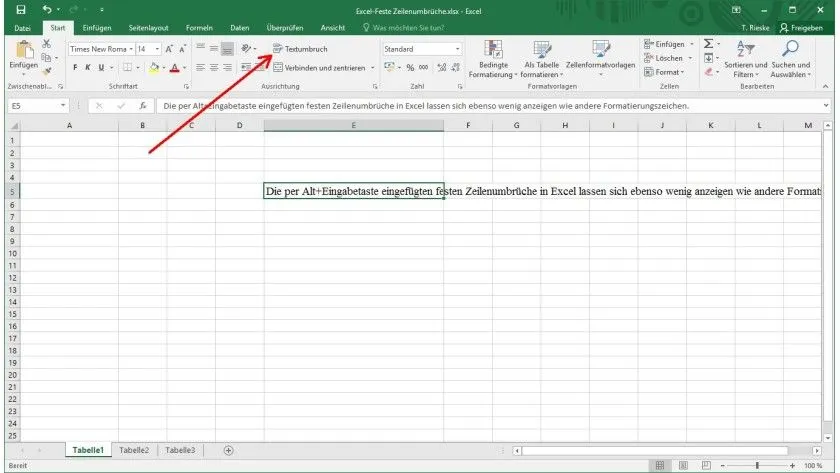
Task: Apply the red font color
Action: coord(174,68)
